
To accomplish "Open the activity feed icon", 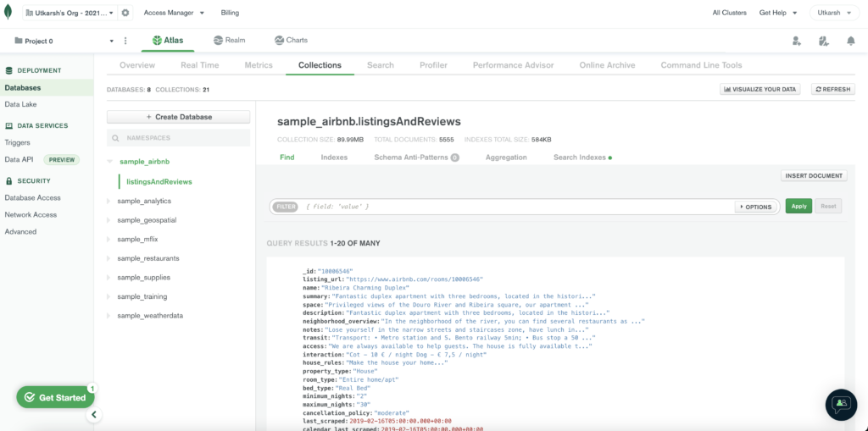I will pos(823,41).
